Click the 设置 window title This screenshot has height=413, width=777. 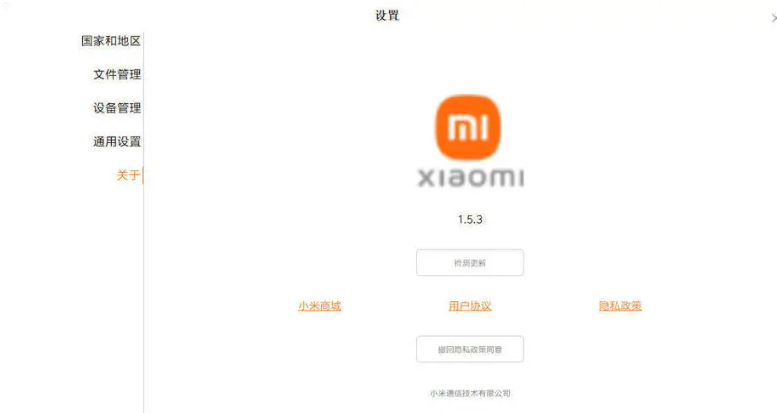pyautogui.click(x=387, y=15)
